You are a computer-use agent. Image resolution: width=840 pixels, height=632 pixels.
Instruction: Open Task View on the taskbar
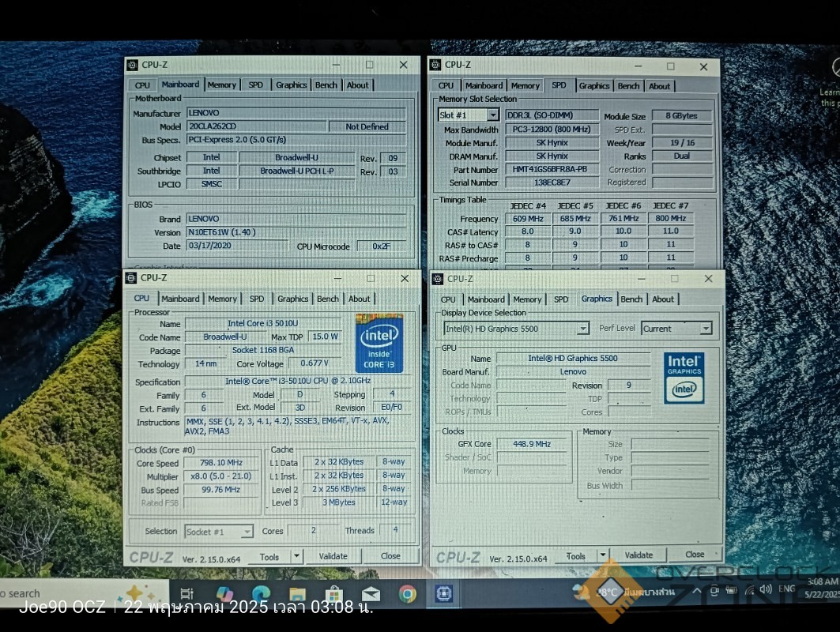[x=187, y=593]
